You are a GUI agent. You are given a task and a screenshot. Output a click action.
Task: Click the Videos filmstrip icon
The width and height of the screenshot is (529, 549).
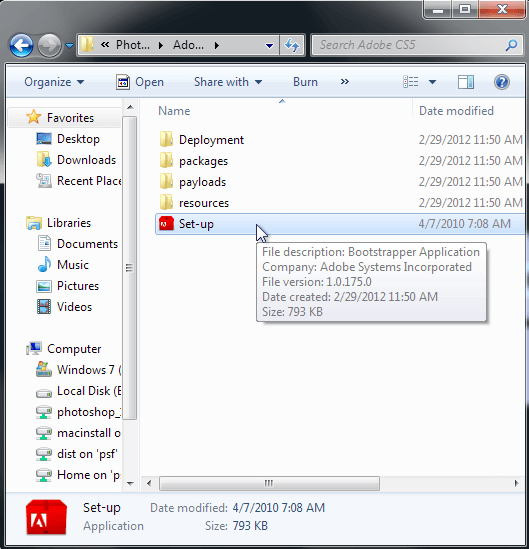coord(44,307)
